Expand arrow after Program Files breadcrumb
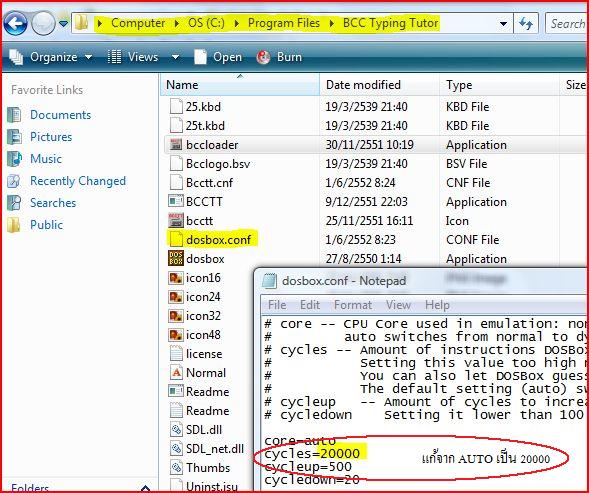The height and width of the screenshot is (493, 589). [x=331, y=23]
